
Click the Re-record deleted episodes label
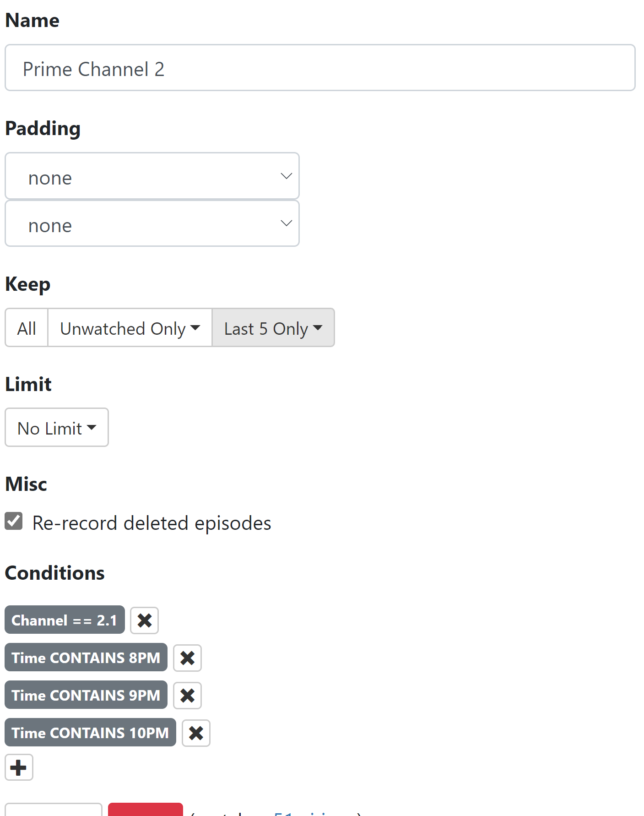pyautogui.click(x=152, y=523)
